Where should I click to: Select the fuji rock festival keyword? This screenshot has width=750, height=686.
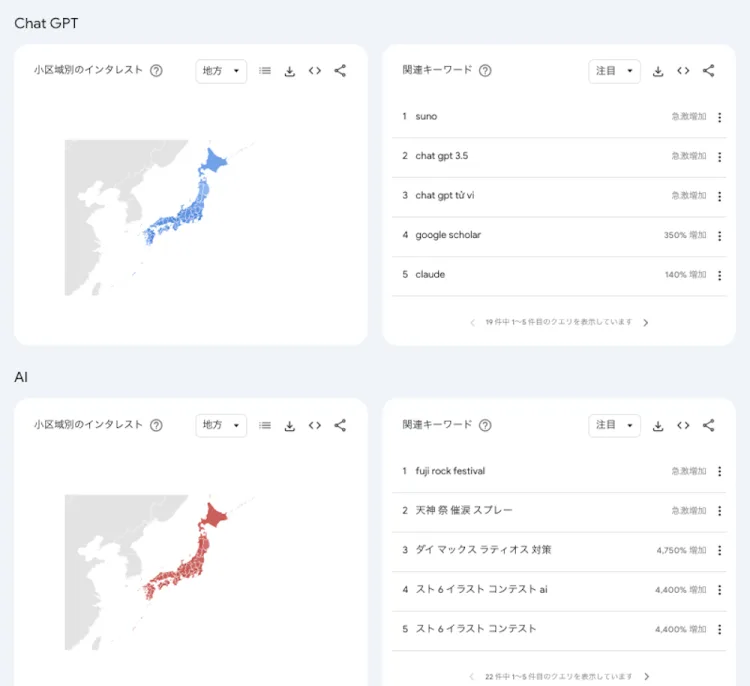click(x=450, y=471)
